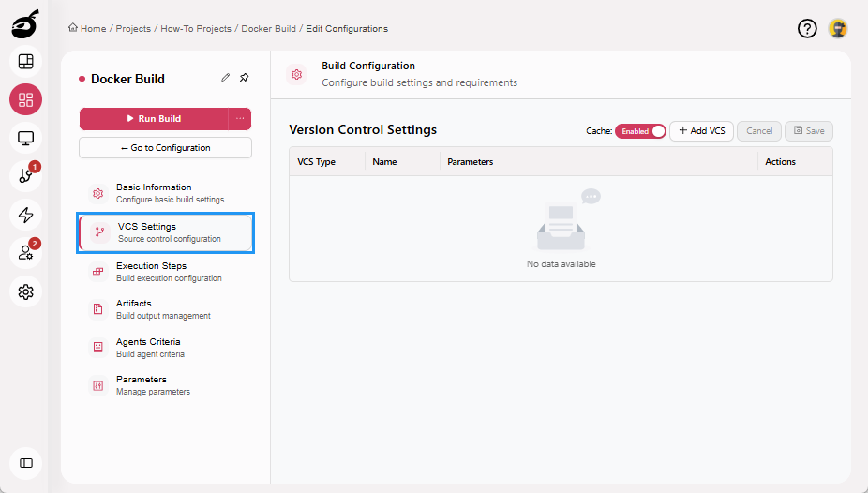Open the Parameters section

(166, 385)
